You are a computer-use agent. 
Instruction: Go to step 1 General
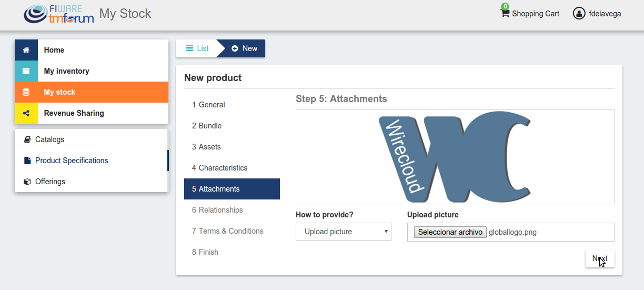[x=232, y=105]
